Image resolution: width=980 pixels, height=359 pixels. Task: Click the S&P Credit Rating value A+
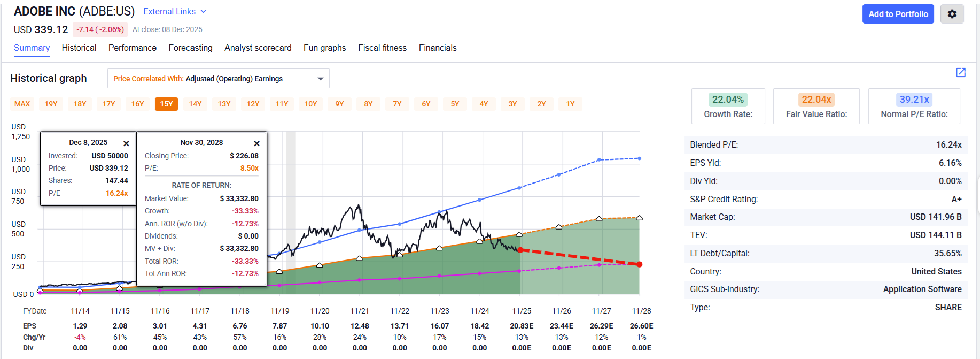click(x=956, y=199)
